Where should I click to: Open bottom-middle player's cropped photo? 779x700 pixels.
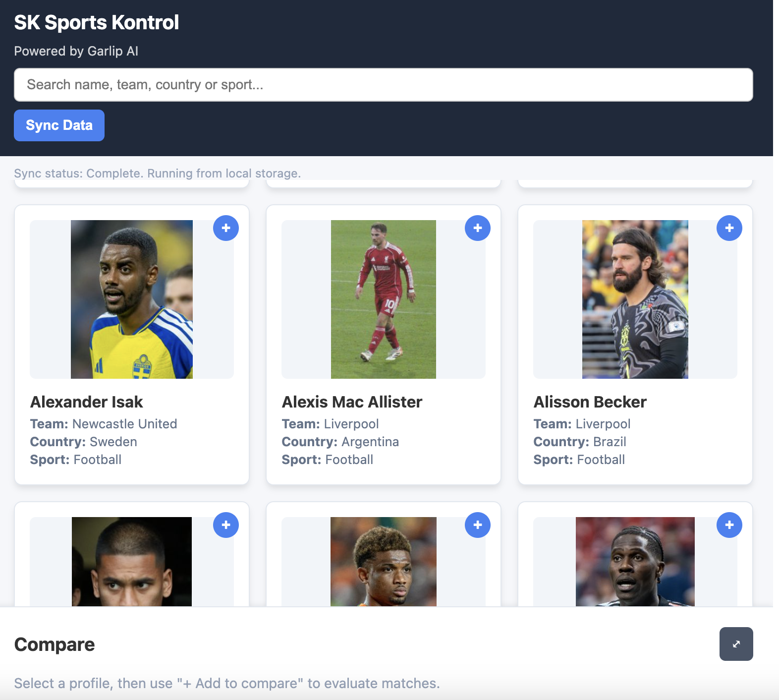(384, 562)
